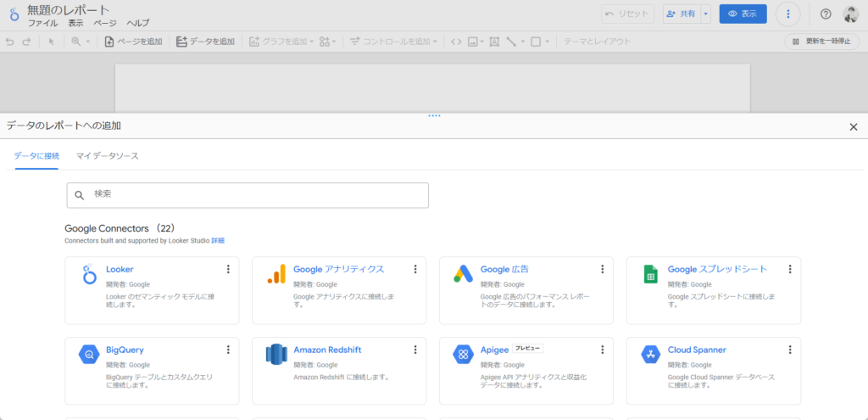The image size is (868, 420).
Task: Click the user profile avatar
Action: point(851,14)
